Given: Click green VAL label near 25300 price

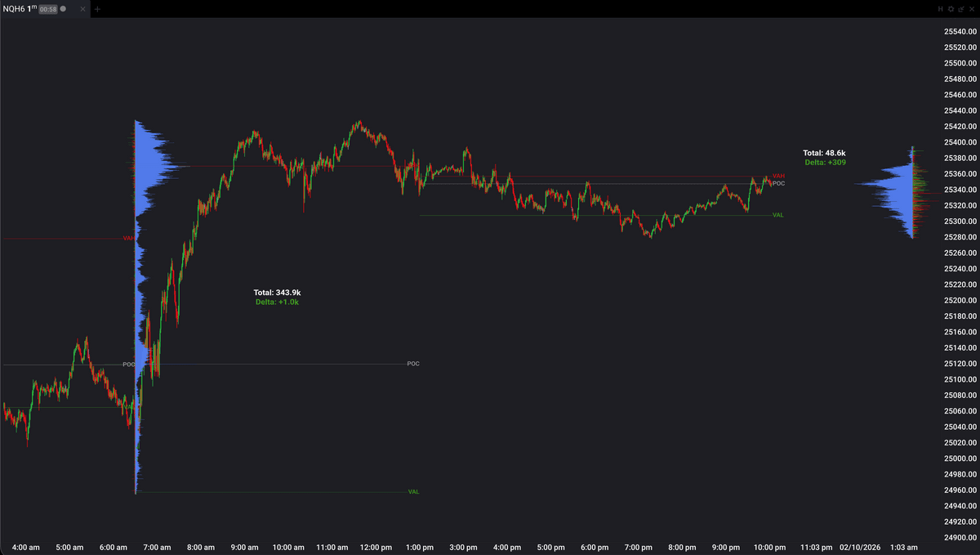Looking at the screenshot, I should pos(778,215).
